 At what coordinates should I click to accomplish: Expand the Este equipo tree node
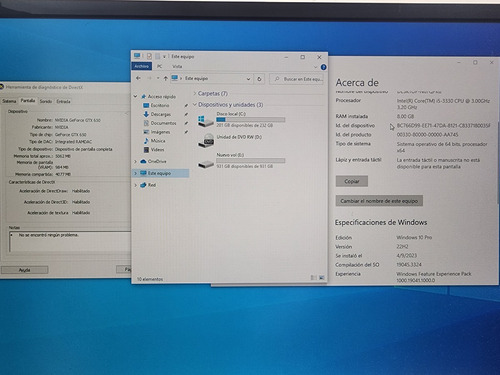(x=135, y=173)
